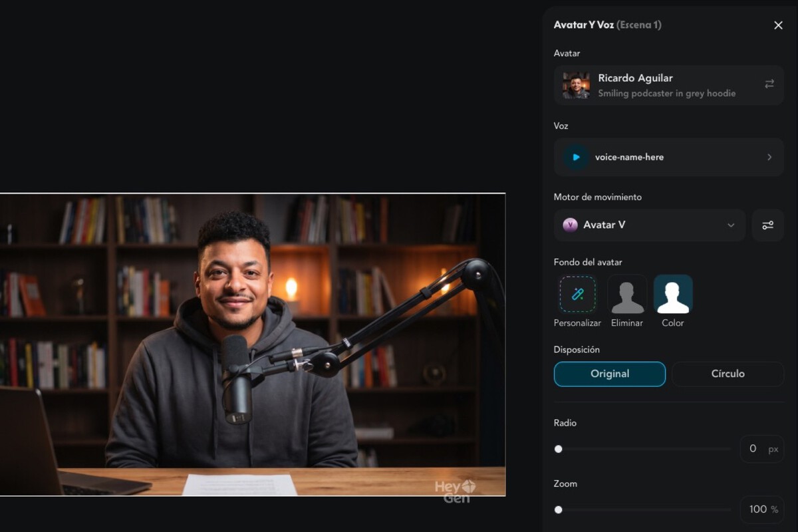Select Personalizar background option
This screenshot has width=798, height=532.
click(577, 294)
